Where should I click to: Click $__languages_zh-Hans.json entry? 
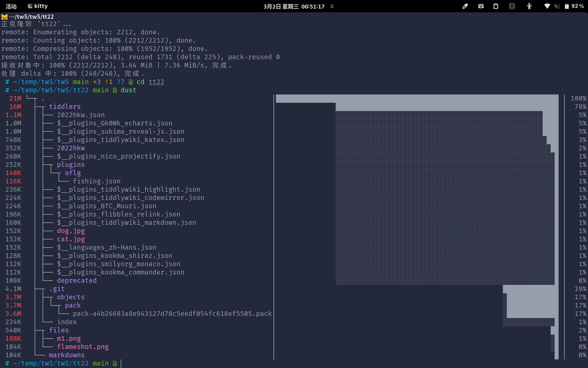107,247
